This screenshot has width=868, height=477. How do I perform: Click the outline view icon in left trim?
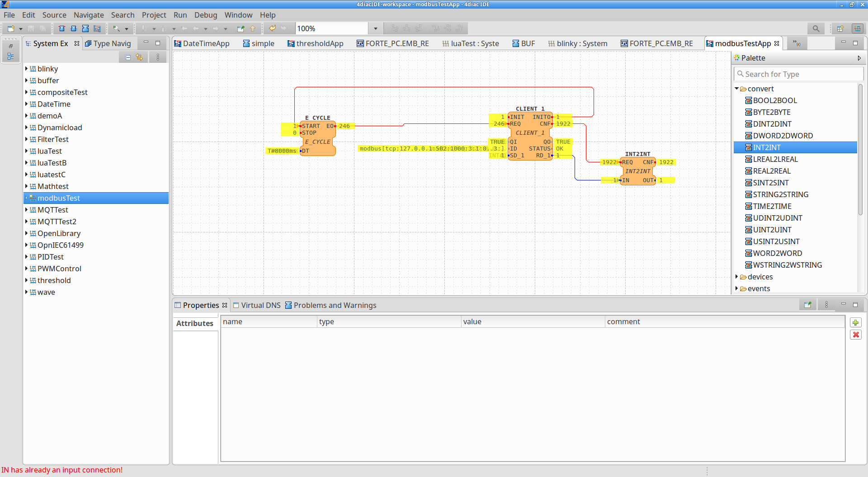(x=10, y=57)
